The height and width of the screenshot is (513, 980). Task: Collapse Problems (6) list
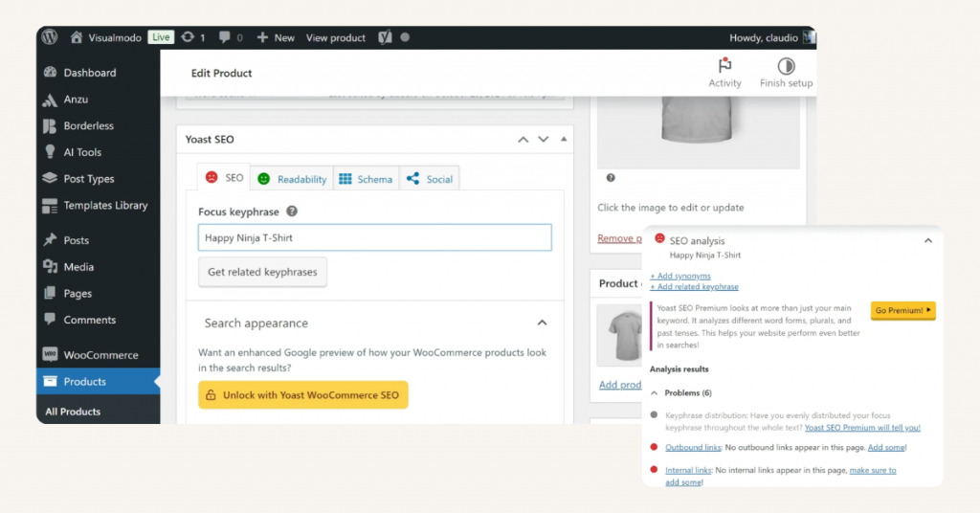(x=654, y=393)
